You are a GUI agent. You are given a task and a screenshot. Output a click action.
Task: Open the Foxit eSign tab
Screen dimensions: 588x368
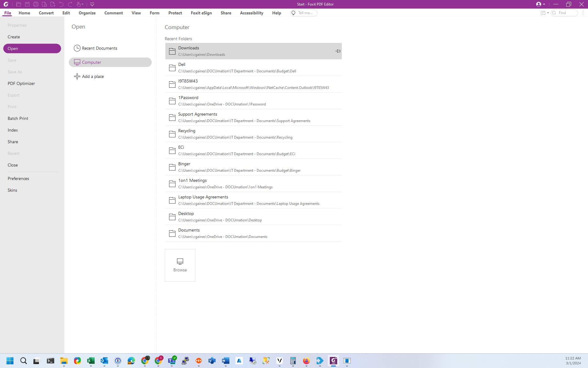tap(201, 13)
